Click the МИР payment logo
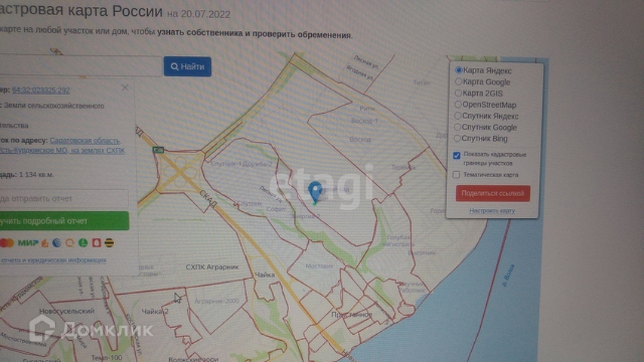The width and height of the screenshot is (644, 362). 27,243
